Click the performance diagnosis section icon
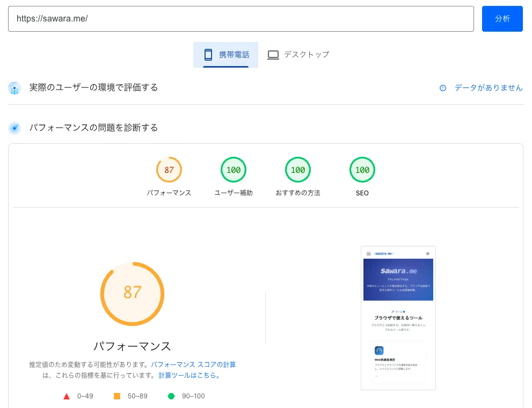532x408 pixels. pos(14,128)
